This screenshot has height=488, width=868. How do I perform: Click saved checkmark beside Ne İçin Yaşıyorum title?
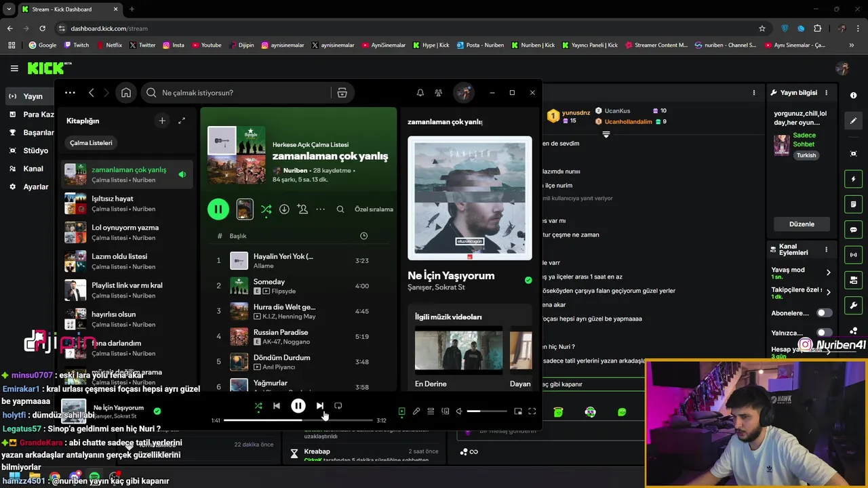[528, 280]
